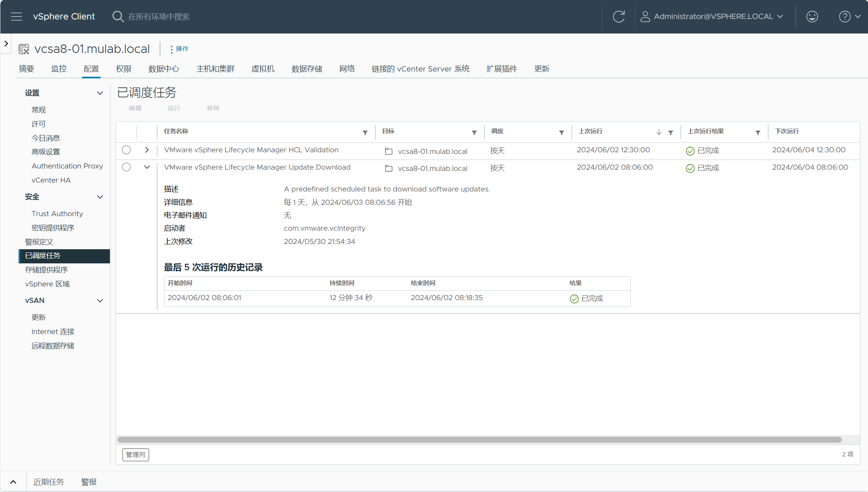The image size is (868, 492).
Task: Click the 移除 task button
Action: [x=213, y=108]
